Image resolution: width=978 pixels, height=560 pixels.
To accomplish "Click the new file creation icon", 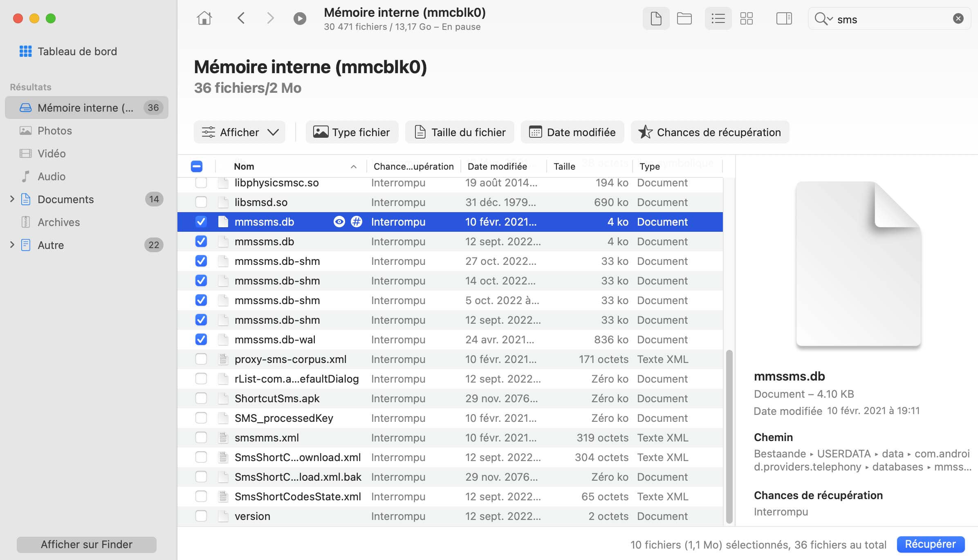I will tap(655, 18).
